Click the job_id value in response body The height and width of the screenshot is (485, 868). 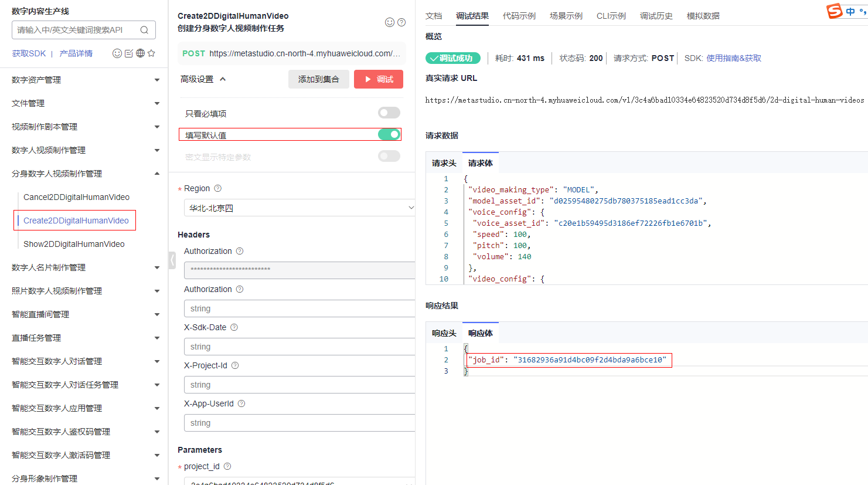coord(590,360)
